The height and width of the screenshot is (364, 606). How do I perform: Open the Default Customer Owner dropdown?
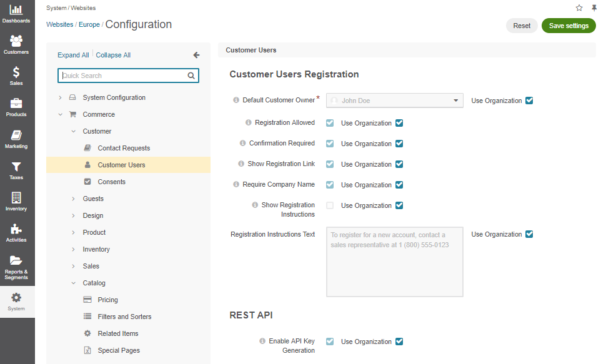(x=395, y=101)
